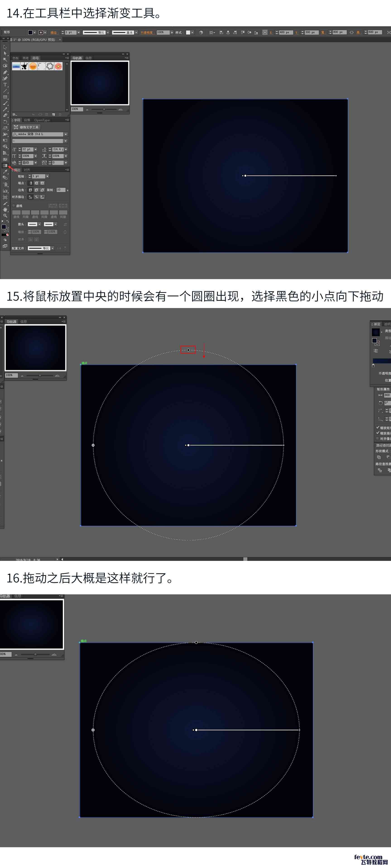Viewport: 391px width, 868px height.
Task: Switch to the 色板 swatches tab
Action: (16, 58)
